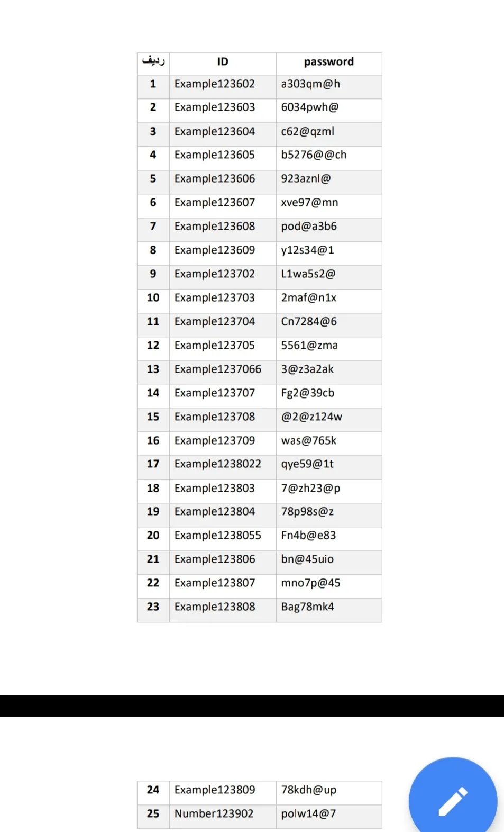Select the cell containing Example123602
504x832 pixels.
click(x=215, y=84)
